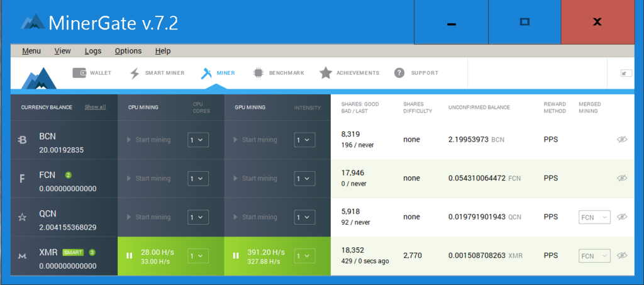Click the MinerGate mountain logo in toolbar
The height and width of the screenshot is (285, 644).
tap(39, 77)
